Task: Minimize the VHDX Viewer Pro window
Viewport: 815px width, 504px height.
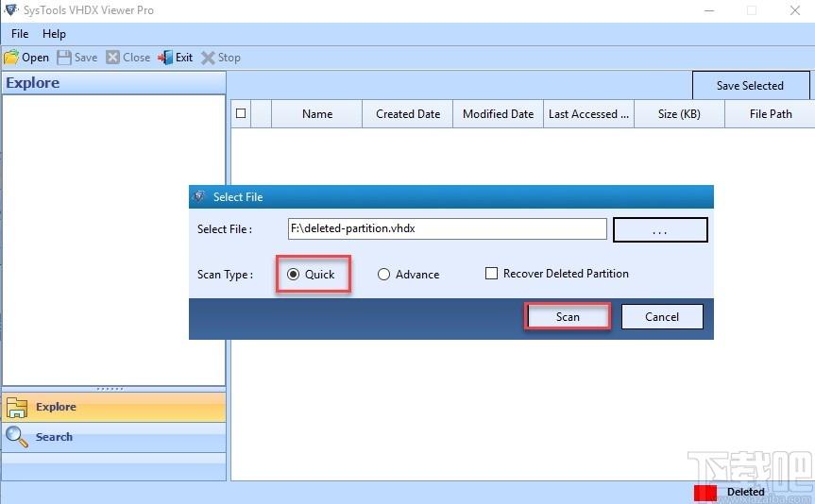Action: (709, 10)
